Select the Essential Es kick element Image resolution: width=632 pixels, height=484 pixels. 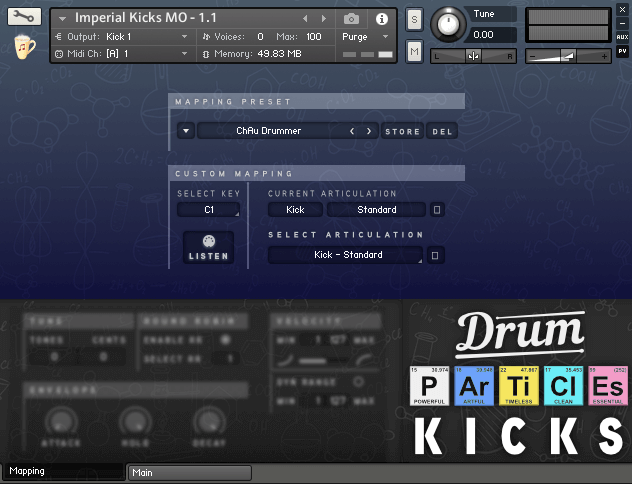(x=608, y=386)
